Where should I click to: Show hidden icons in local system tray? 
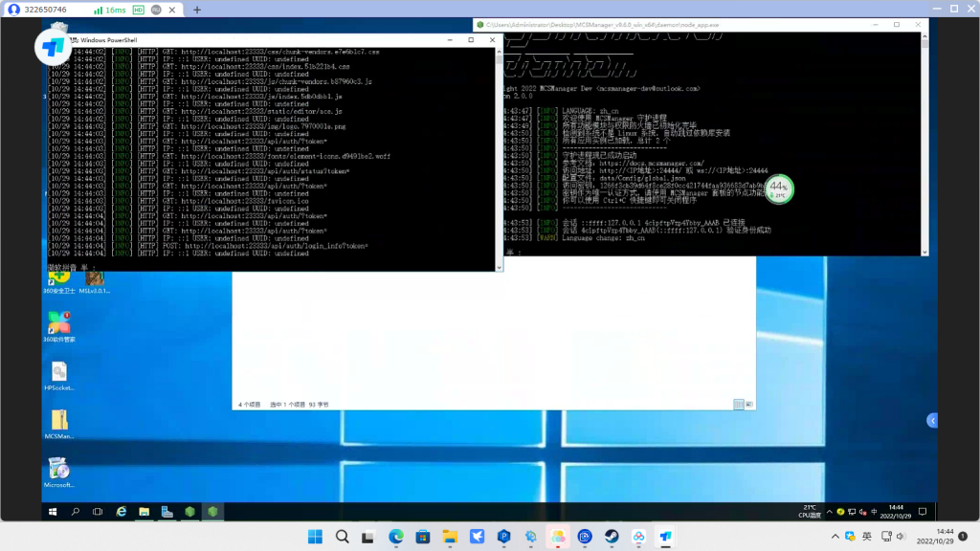835,537
